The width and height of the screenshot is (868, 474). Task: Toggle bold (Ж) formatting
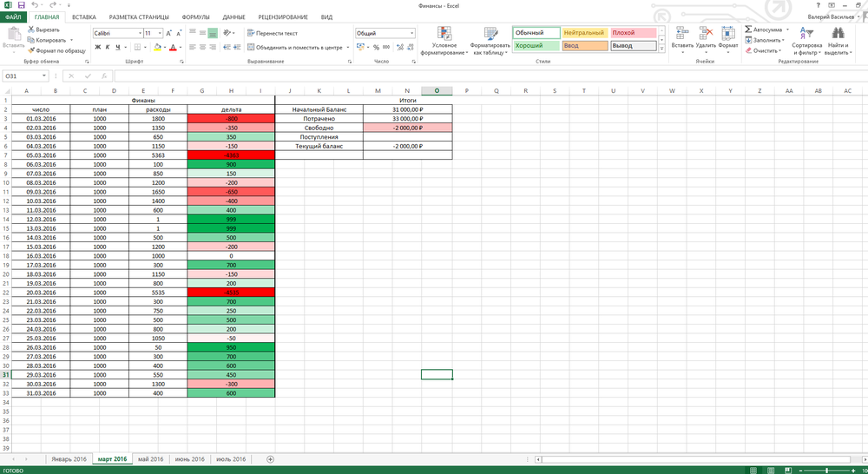pyautogui.click(x=96, y=48)
